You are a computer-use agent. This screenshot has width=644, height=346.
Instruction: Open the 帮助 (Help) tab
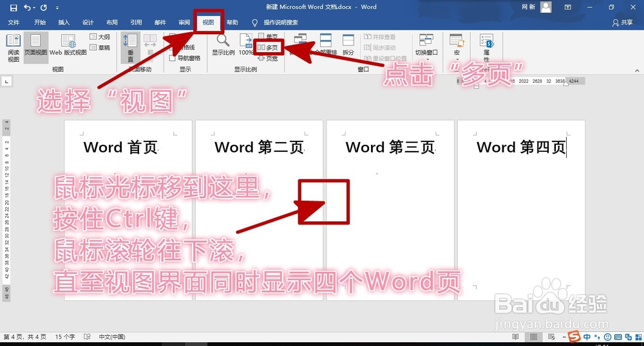click(232, 23)
